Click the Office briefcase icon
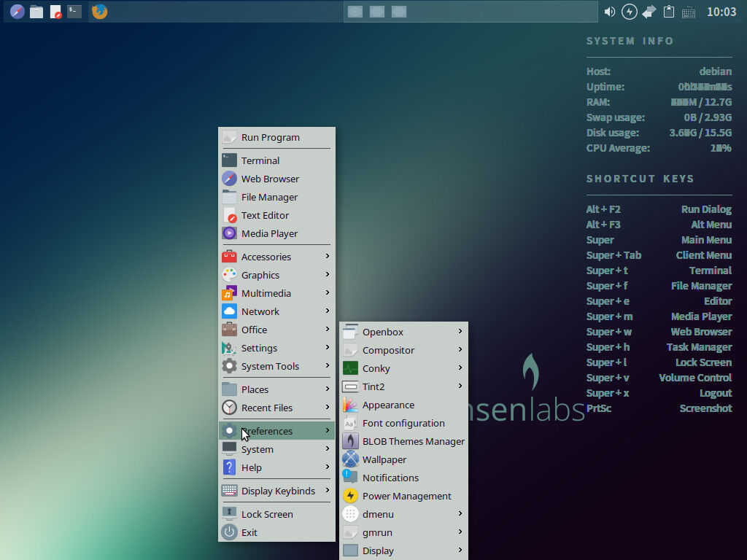 click(229, 330)
